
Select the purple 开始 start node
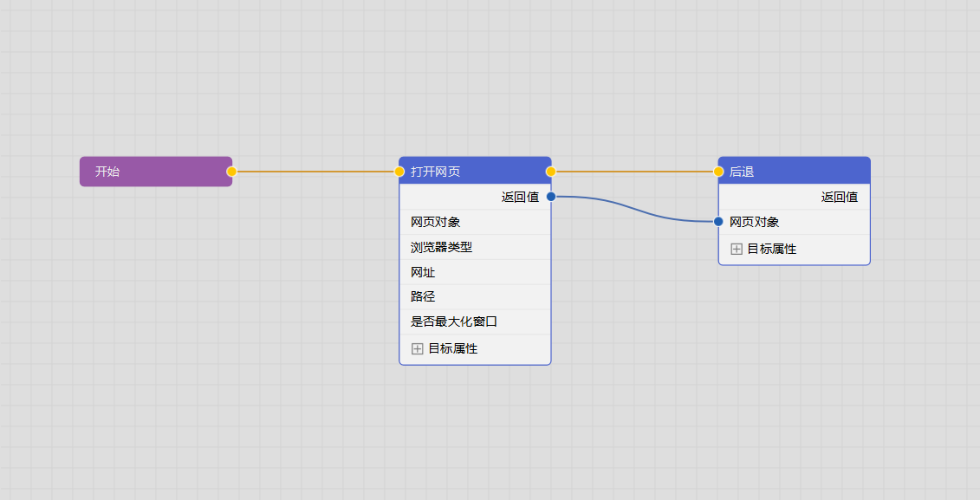(156, 172)
